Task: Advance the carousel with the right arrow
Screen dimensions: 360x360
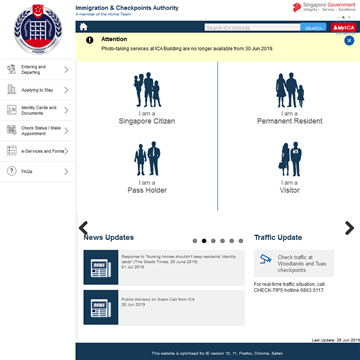Action: coord(349,228)
